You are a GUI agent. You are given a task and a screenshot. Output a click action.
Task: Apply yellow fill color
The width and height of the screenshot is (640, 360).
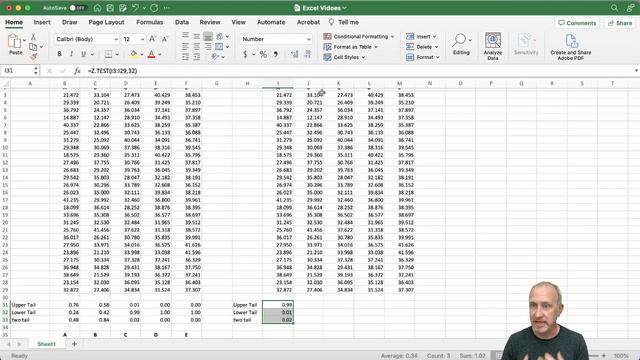[133, 54]
